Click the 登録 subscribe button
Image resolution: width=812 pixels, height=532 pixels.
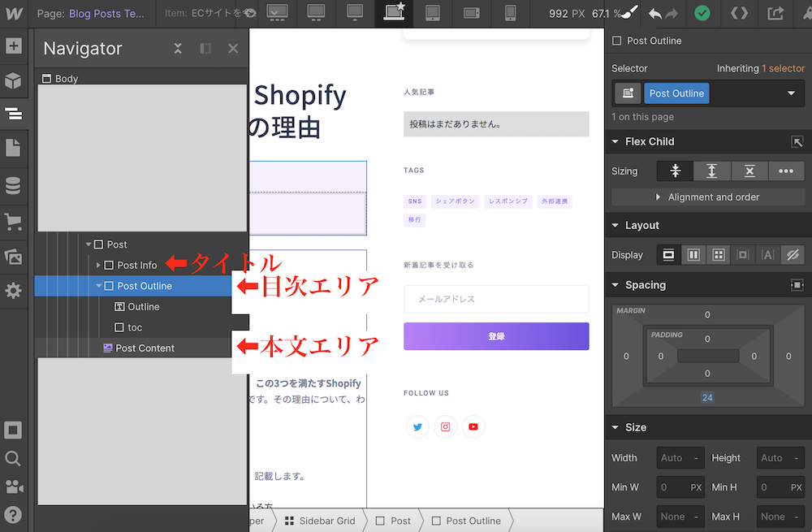[x=496, y=336]
